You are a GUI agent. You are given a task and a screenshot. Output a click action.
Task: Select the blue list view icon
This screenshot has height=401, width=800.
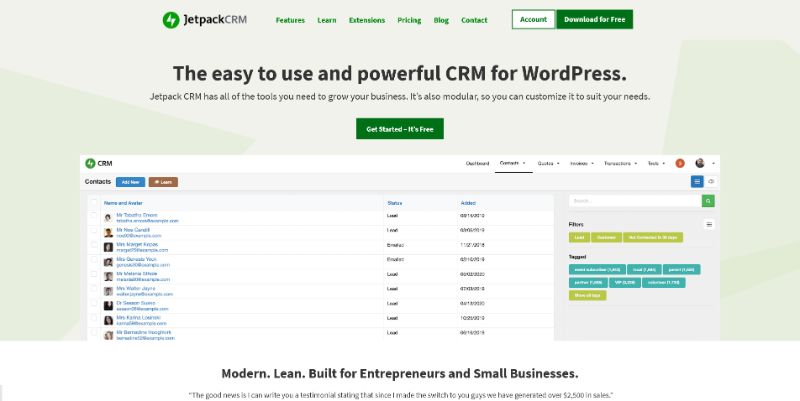coord(697,182)
